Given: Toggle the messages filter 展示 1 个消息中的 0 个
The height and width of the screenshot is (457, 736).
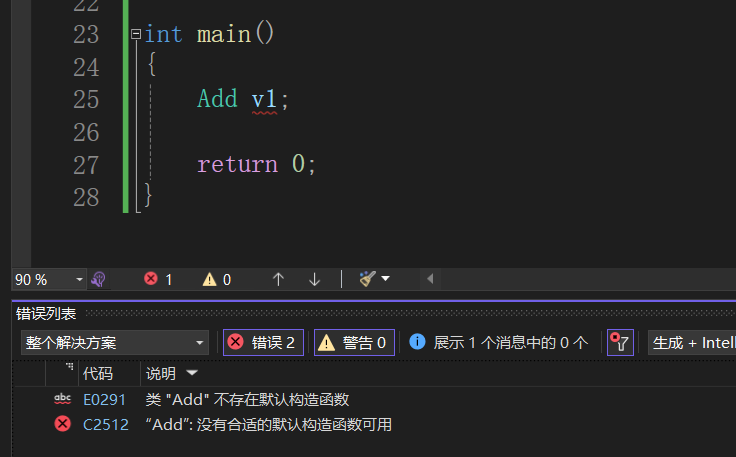Looking at the screenshot, I should [498, 343].
